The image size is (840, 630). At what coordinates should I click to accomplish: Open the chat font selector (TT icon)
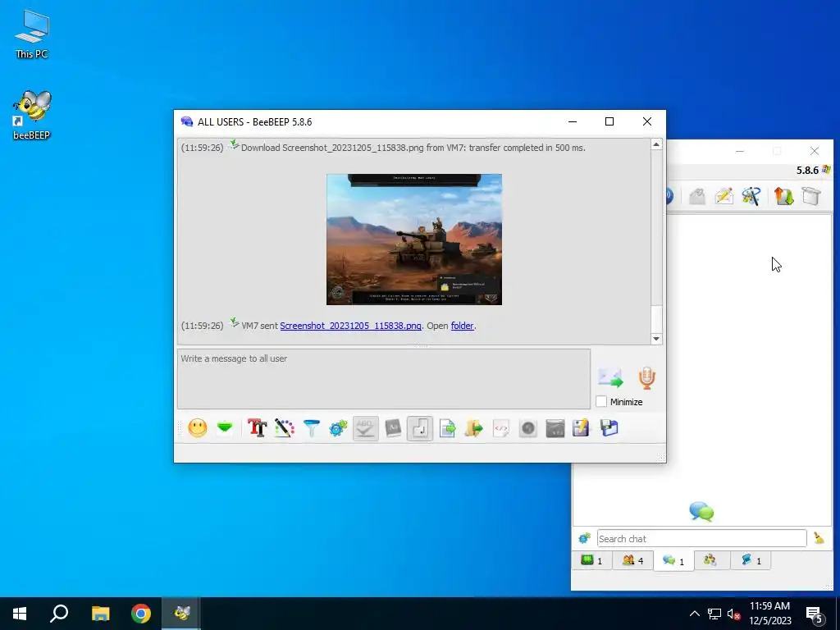257,428
